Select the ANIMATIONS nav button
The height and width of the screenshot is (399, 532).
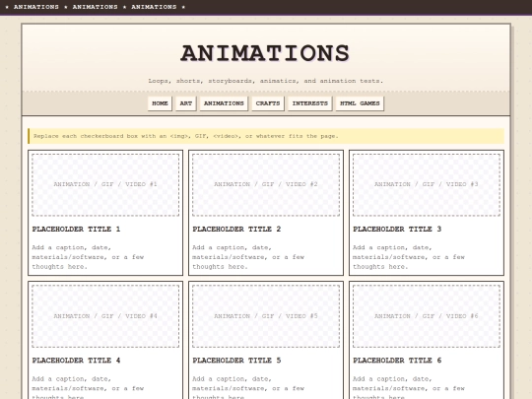click(x=224, y=103)
